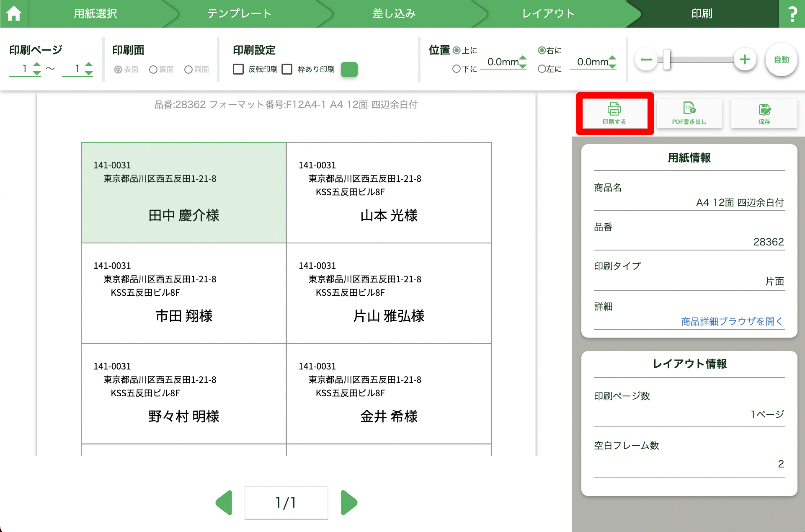Enable the 枠あり印刷 checkbox
Screen dimensions: 805x532
[x=287, y=69]
